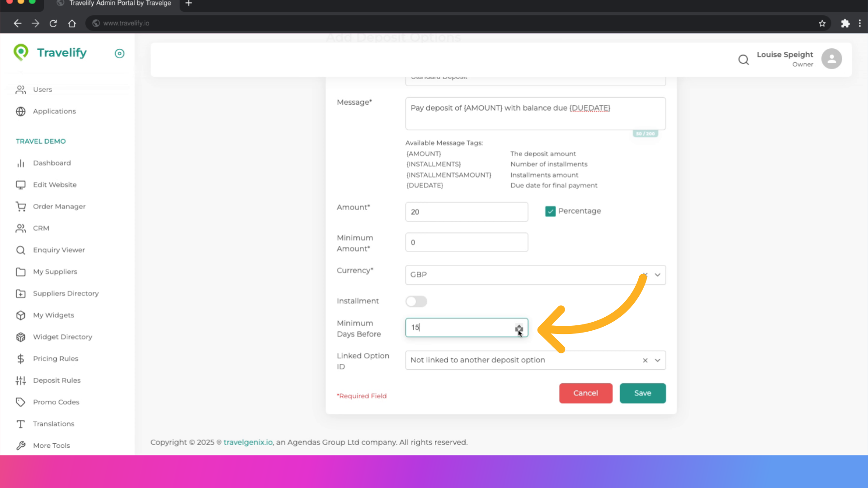
Task: Bookmark page with star icon
Action: pyautogui.click(x=822, y=23)
